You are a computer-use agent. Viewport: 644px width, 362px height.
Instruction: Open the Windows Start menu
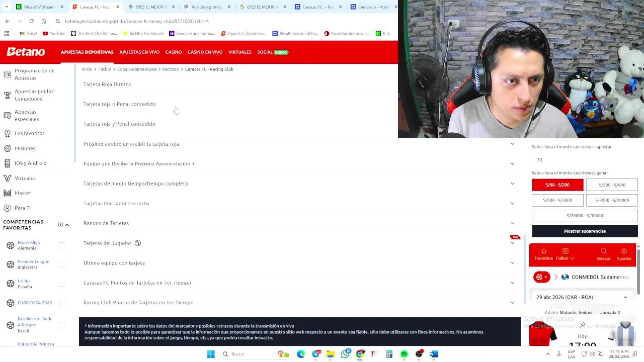(211, 354)
